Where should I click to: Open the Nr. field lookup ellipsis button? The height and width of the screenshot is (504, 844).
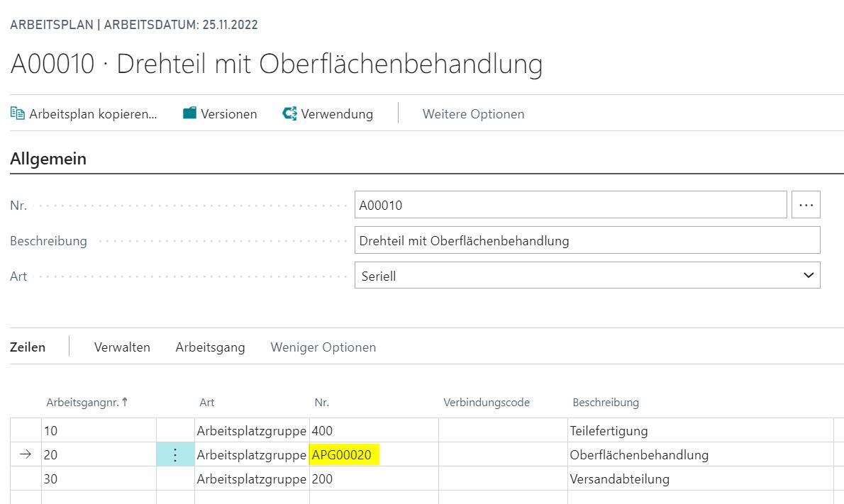(806, 205)
